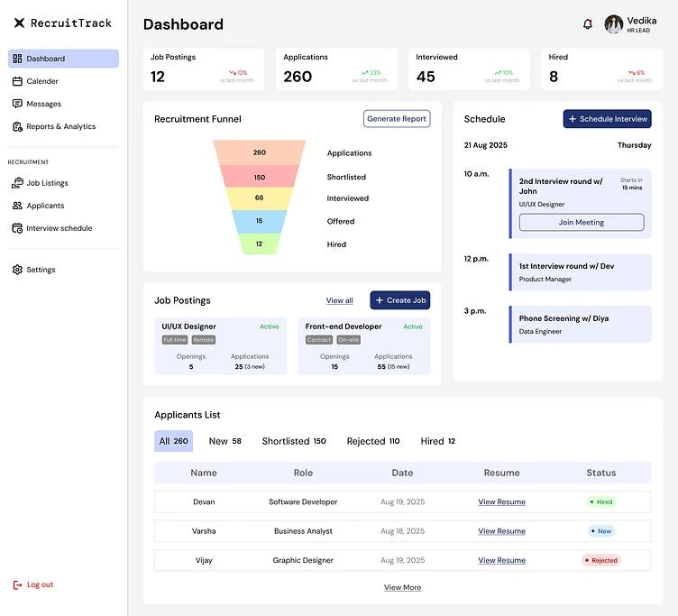Image resolution: width=678 pixels, height=616 pixels.
Task: Open the 1st Interview round w/ Dev event
Action: (x=581, y=272)
